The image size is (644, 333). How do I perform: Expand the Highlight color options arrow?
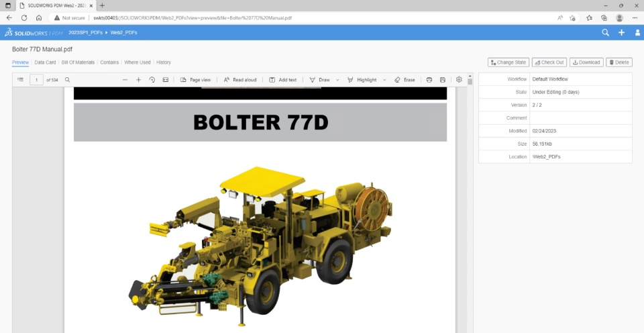384,80
